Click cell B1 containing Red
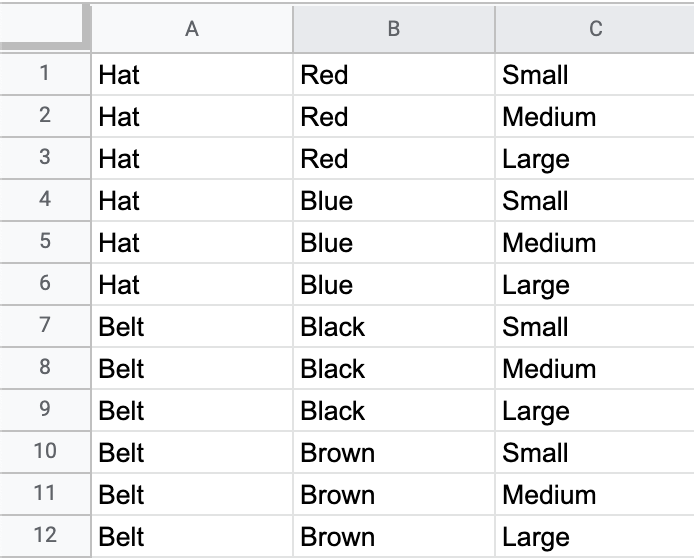This screenshot has width=694, height=558. (x=393, y=75)
